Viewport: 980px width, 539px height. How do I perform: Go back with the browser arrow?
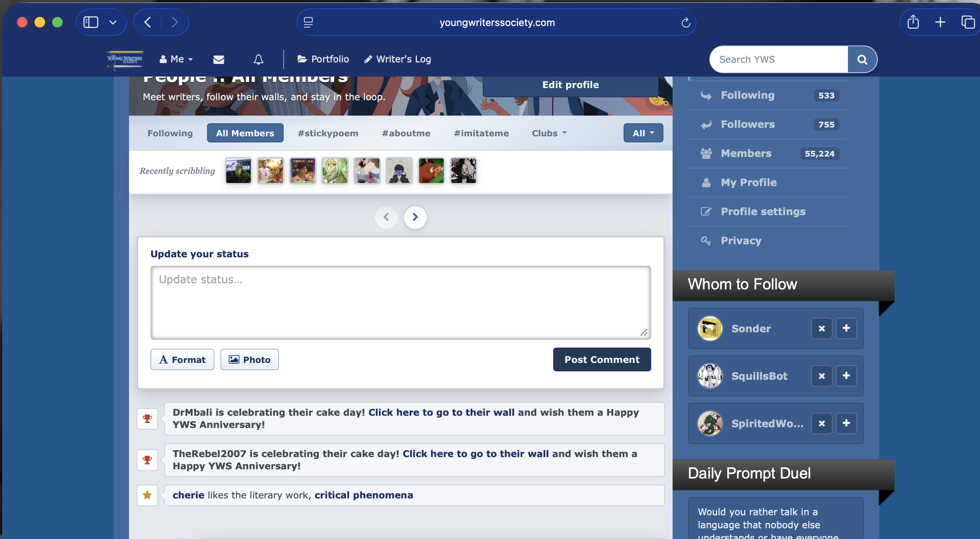147,22
